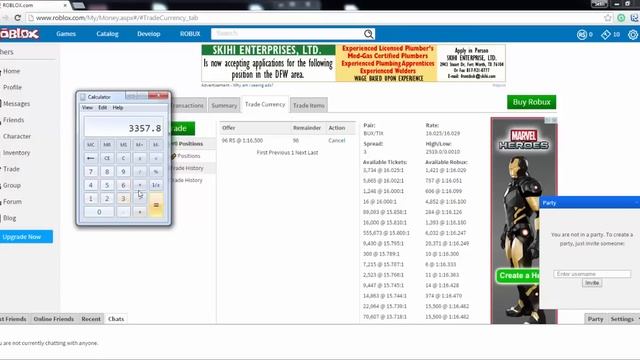Click the Calculator MC memory clear key
640x360 pixels.
pos(91,144)
